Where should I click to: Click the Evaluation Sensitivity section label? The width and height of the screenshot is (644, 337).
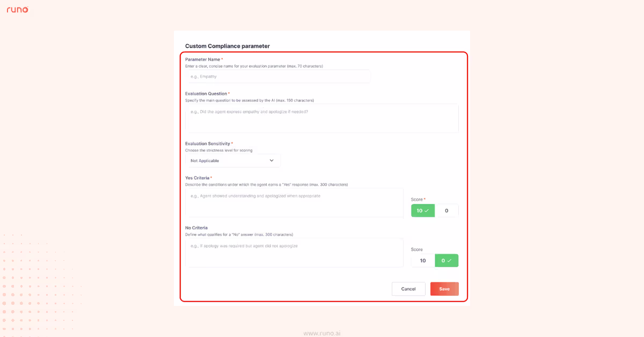209,143
